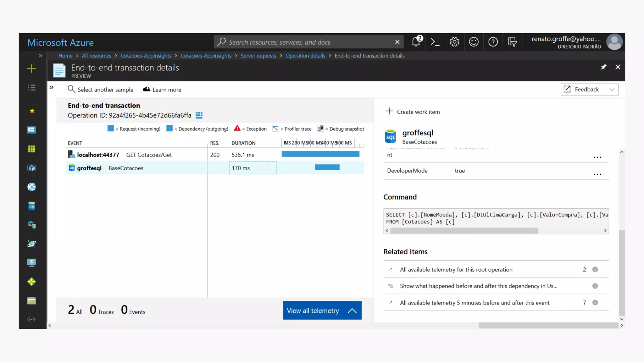Expand the left sidebar chevrons

pos(41,56)
